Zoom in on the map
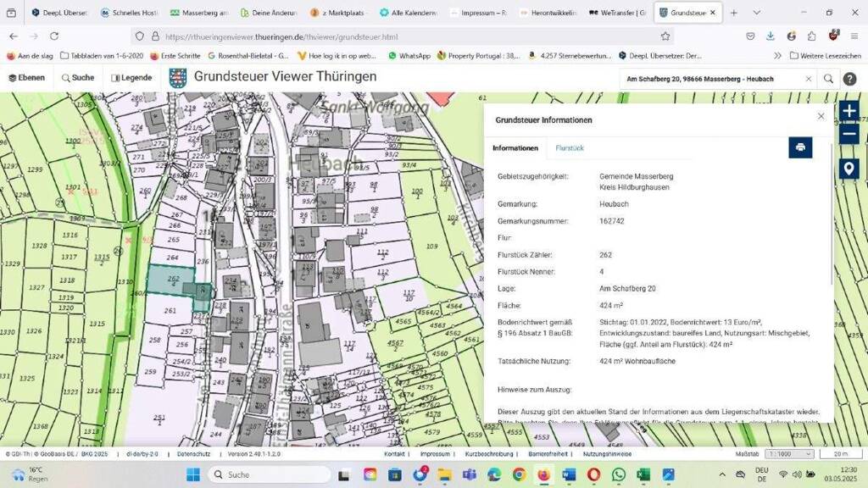Viewport: 868px width, 488px height. tap(849, 111)
